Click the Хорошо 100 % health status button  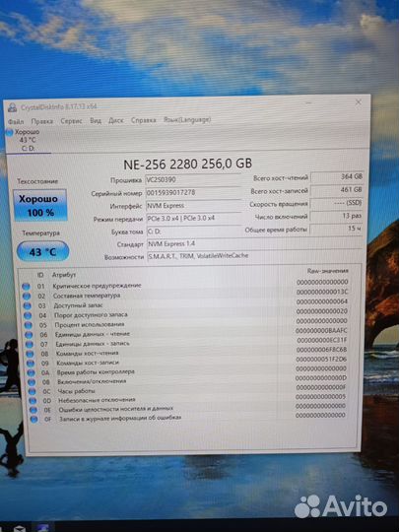point(40,205)
